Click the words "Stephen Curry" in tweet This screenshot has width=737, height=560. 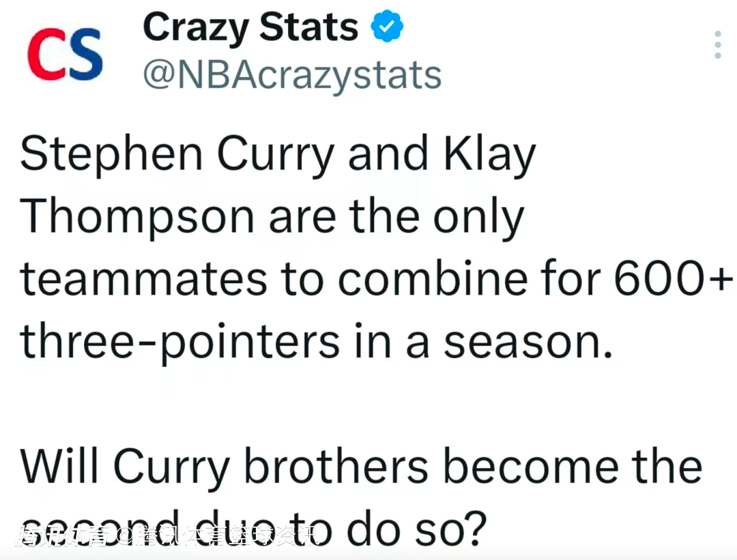[x=176, y=156]
